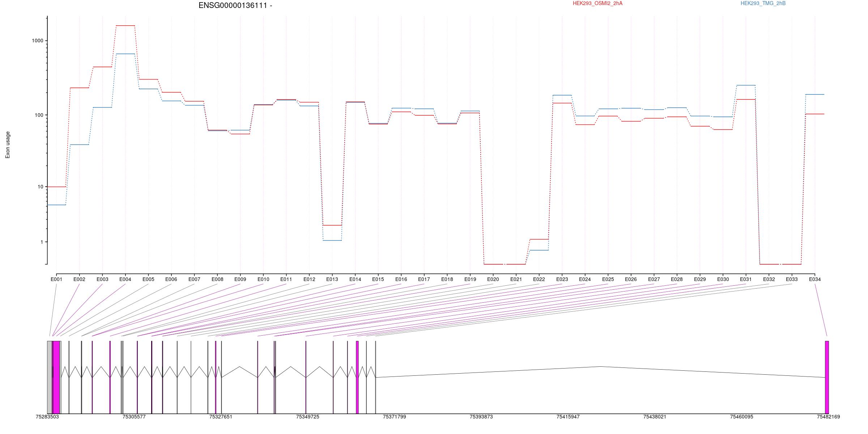Select the HEK293_OSMI2_2hA legend label
Screen dimensions: 868x434
(x=598, y=3)
